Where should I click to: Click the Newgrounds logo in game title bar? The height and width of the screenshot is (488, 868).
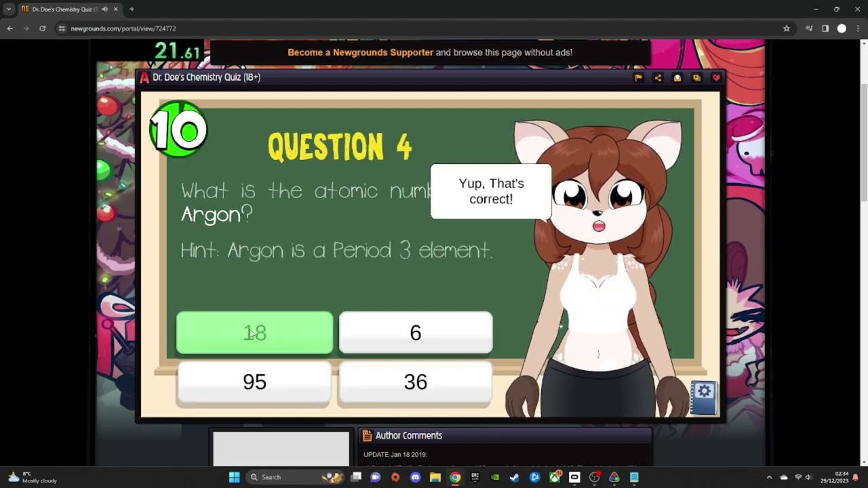coord(144,77)
